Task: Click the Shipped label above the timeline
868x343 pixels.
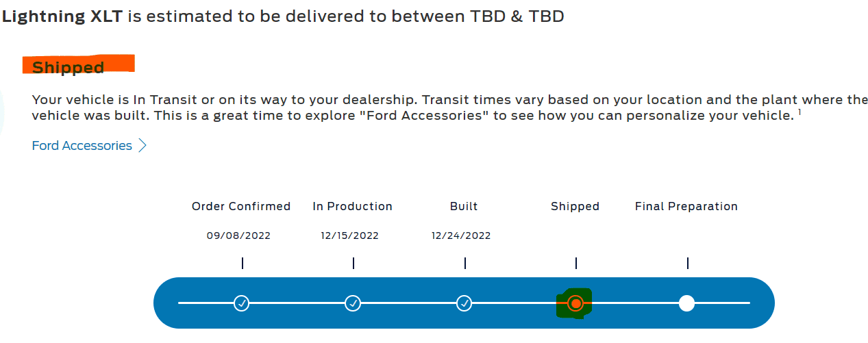Action: pos(575,206)
